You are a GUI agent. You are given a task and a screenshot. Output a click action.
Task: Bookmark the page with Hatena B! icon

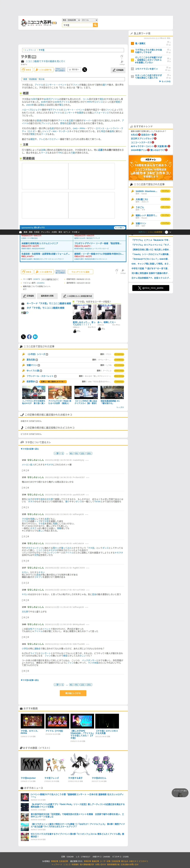coord(35,337)
